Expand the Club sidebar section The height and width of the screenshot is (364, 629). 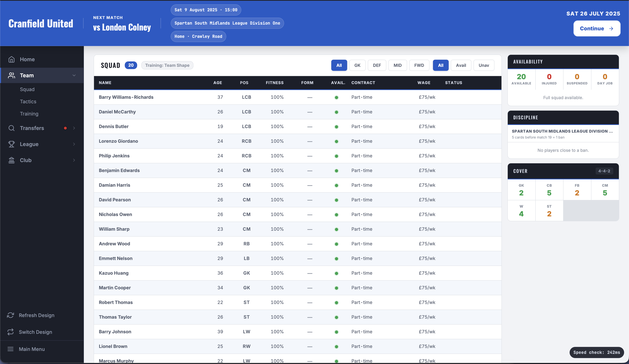(74, 160)
